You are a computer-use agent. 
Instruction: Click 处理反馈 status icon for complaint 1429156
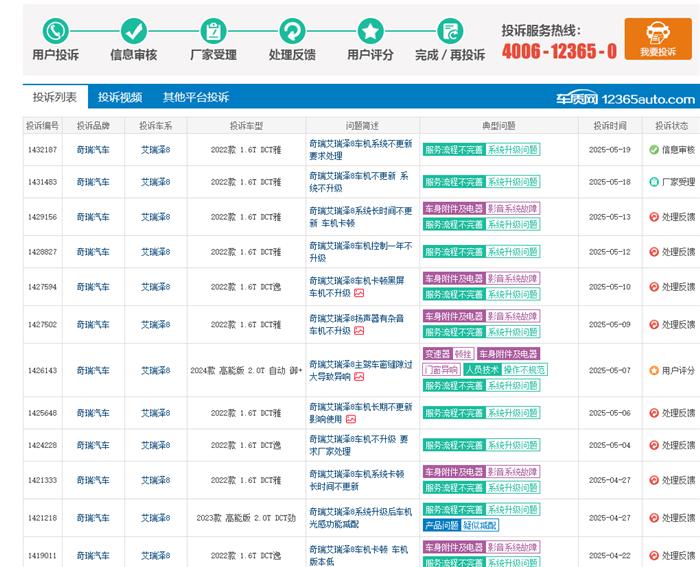[654, 217]
